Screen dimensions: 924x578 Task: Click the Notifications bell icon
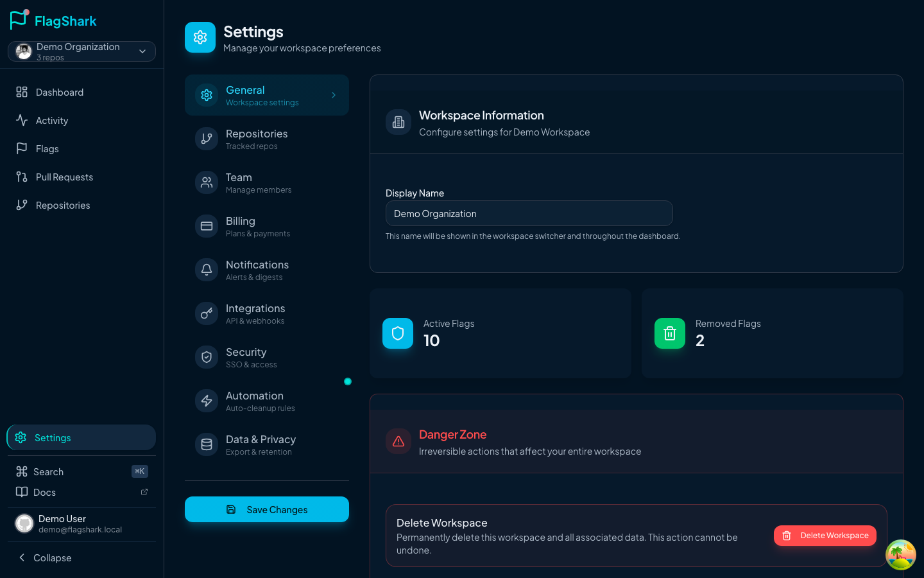point(207,270)
